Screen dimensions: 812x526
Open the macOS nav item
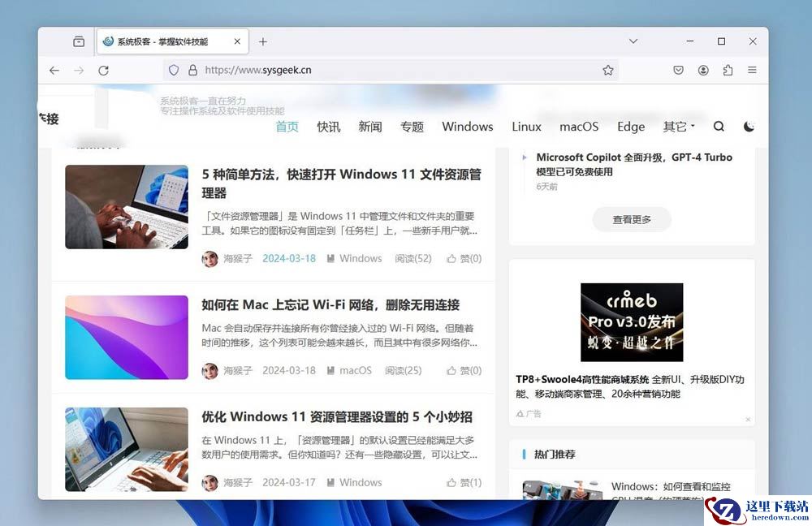pos(579,127)
